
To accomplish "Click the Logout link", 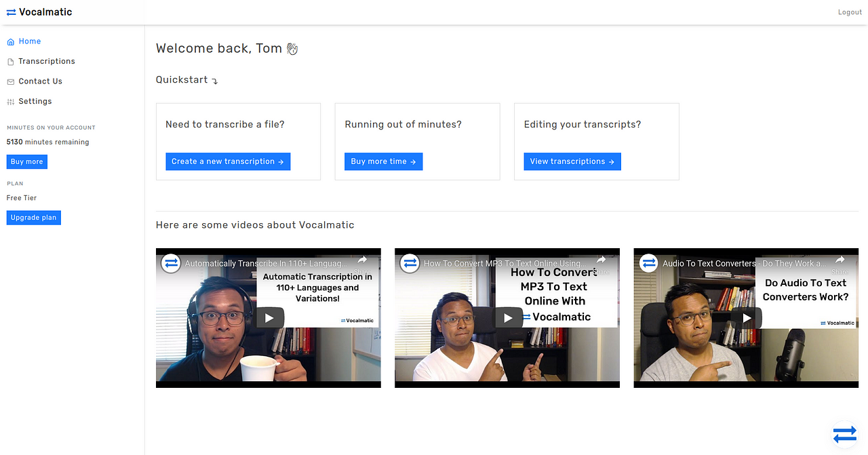I will point(850,12).
